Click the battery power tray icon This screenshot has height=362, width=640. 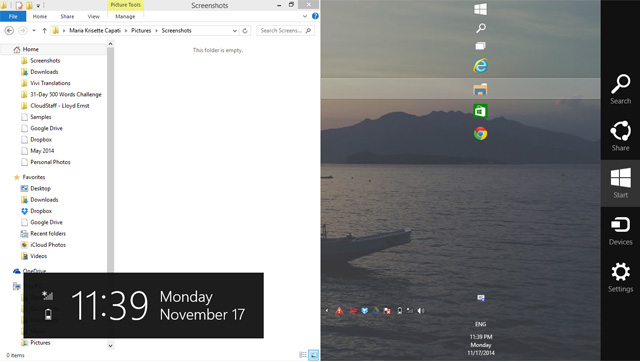[x=400, y=311]
